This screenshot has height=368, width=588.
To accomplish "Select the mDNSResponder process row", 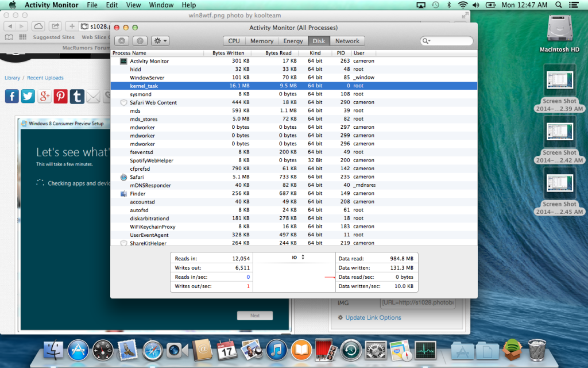I will coord(293,185).
